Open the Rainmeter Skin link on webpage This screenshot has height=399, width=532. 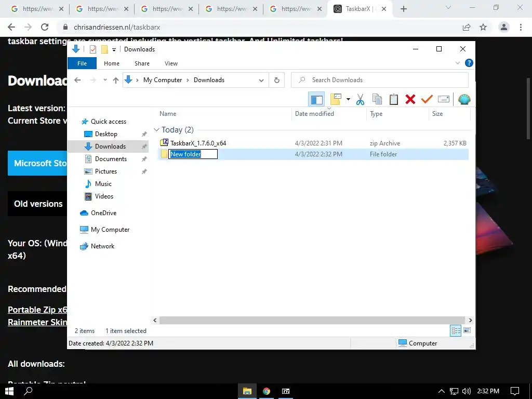coord(37,322)
